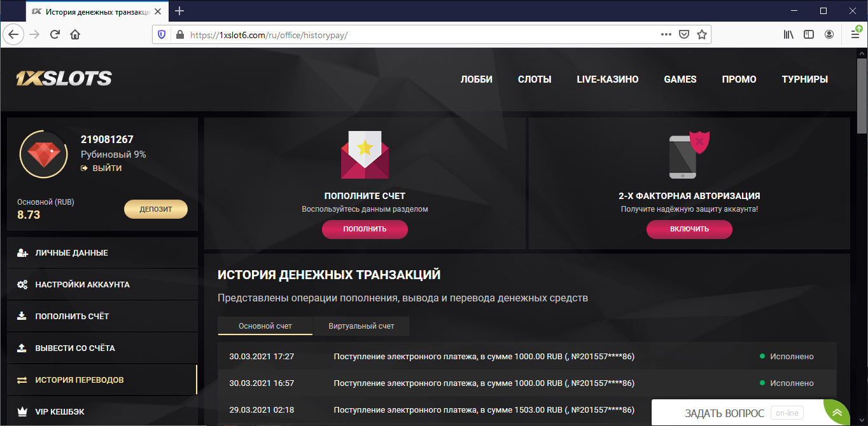Click the Личные данные person icon
This screenshot has width=868, height=426.
(22, 253)
